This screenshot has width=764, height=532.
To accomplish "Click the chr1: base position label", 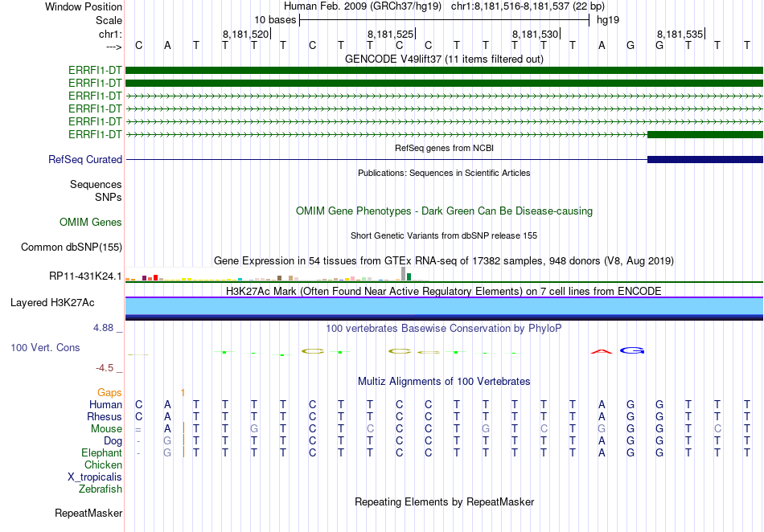I will tap(110, 34).
